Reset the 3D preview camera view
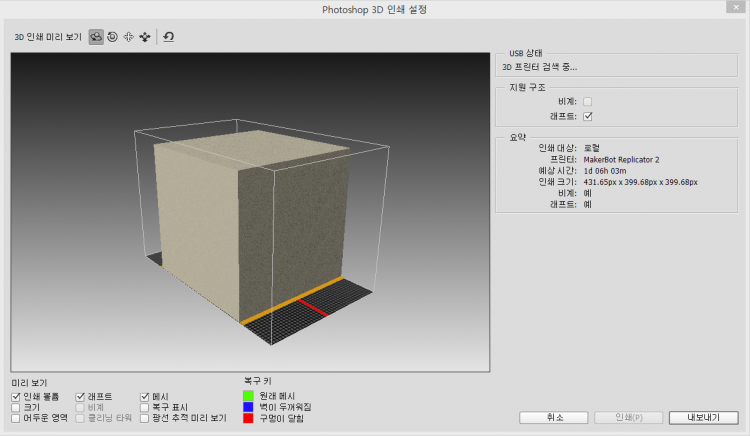This screenshot has height=436, width=750. click(x=169, y=36)
